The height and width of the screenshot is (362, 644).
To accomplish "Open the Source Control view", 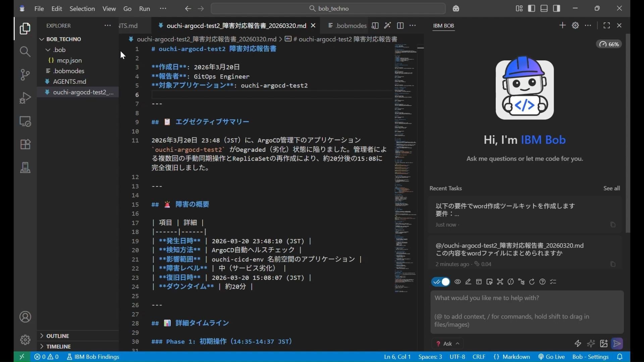I will coord(25,74).
